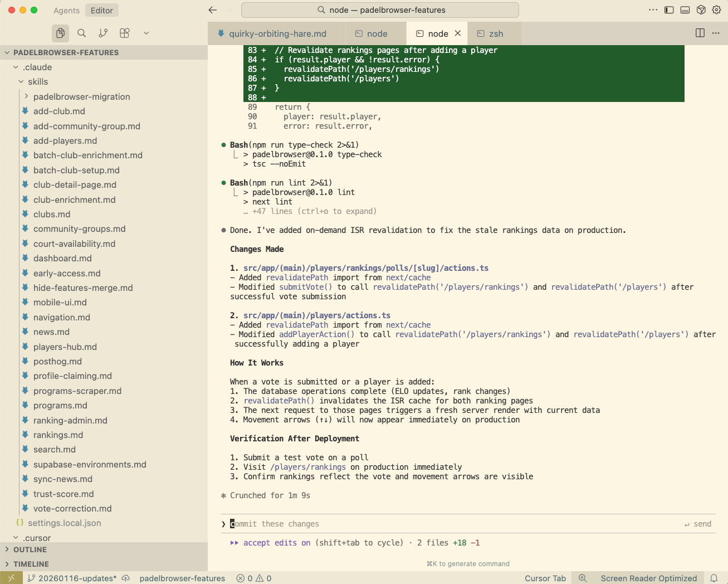Open the Source Control branch icon

click(103, 33)
